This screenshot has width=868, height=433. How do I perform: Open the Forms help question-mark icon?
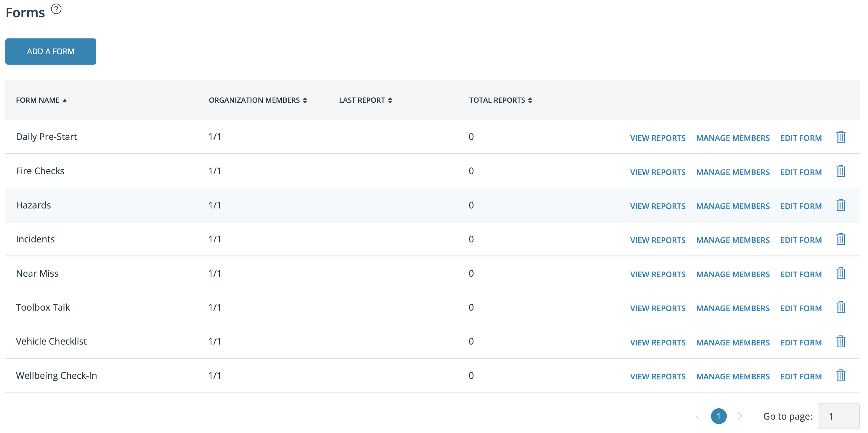click(x=56, y=9)
